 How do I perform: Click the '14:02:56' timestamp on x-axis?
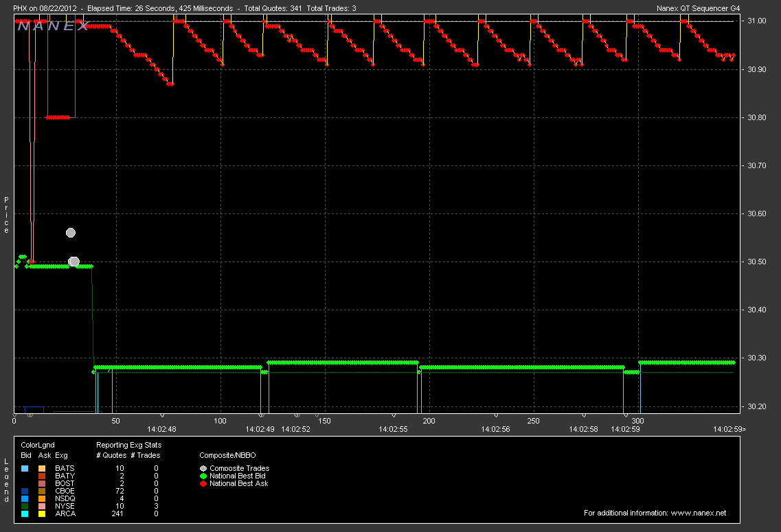click(x=495, y=429)
